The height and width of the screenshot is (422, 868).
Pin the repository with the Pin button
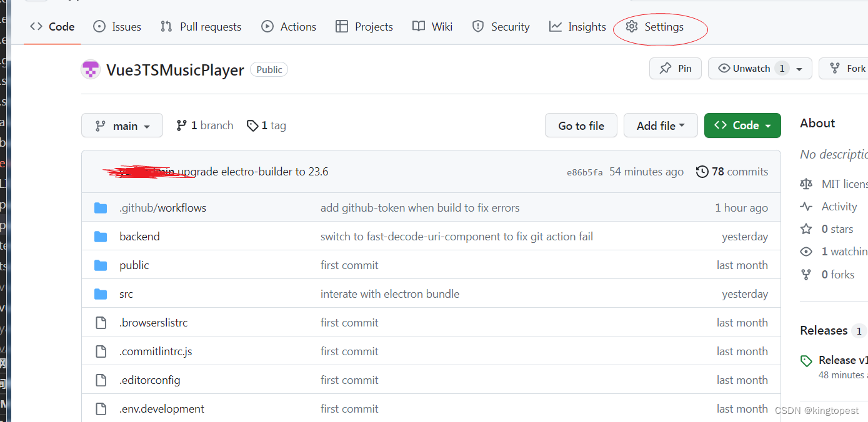coord(676,69)
